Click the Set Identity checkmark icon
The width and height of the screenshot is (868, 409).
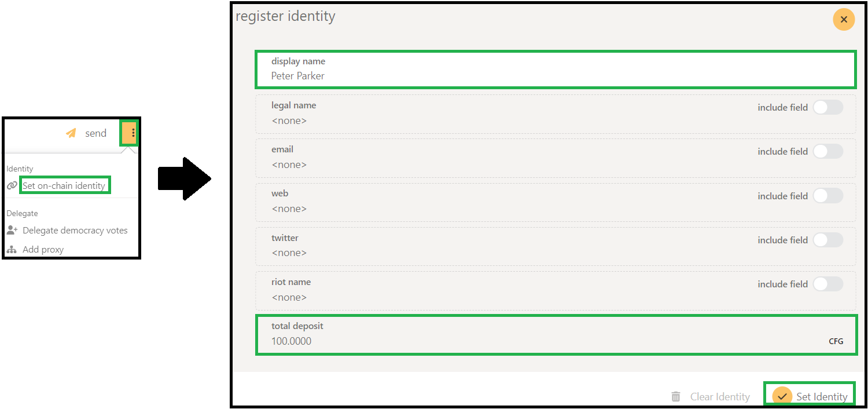(782, 396)
